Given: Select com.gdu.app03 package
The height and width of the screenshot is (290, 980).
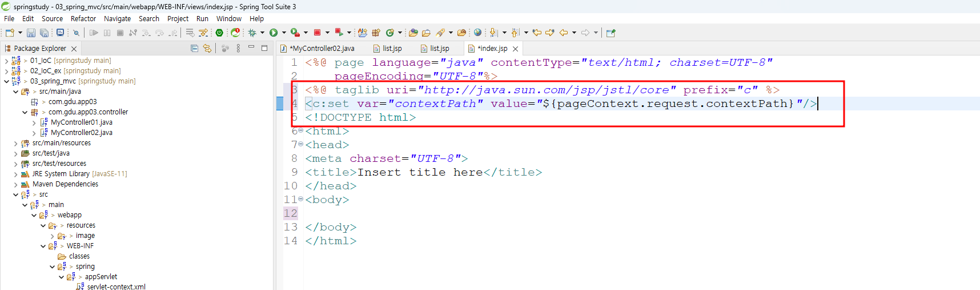Looking at the screenshot, I should (73, 102).
